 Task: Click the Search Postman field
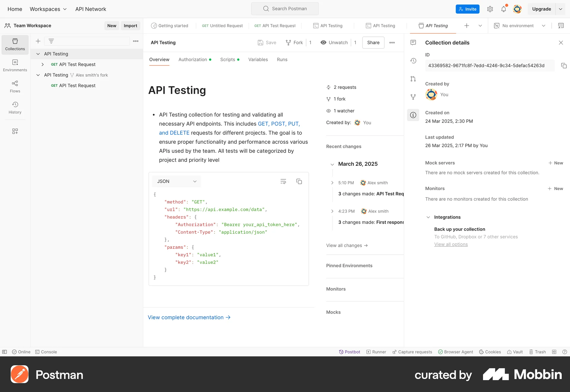tap(285, 9)
